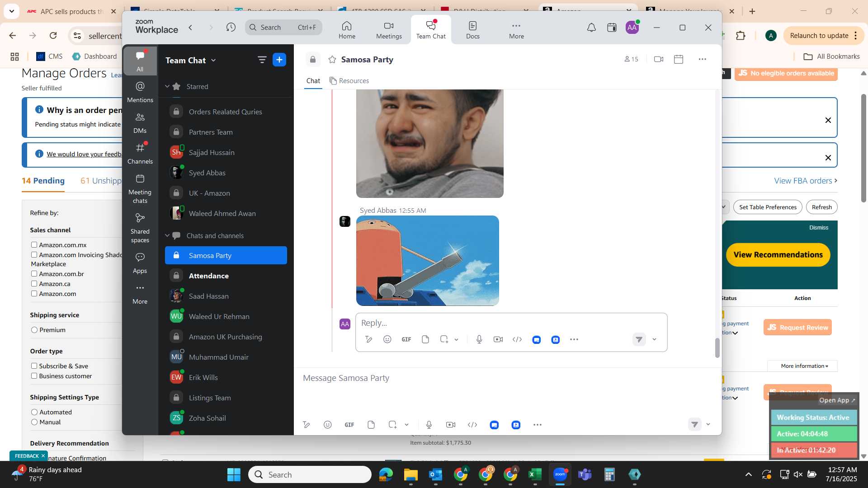Open the Channels section in Zoom sidebar
868x488 pixels.
(140, 154)
